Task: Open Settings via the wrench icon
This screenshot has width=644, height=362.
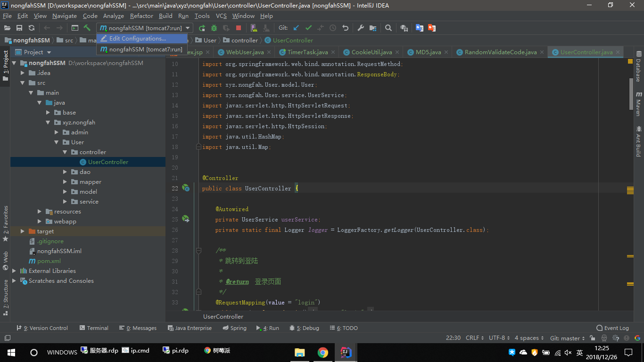Action: tap(361, 28)
